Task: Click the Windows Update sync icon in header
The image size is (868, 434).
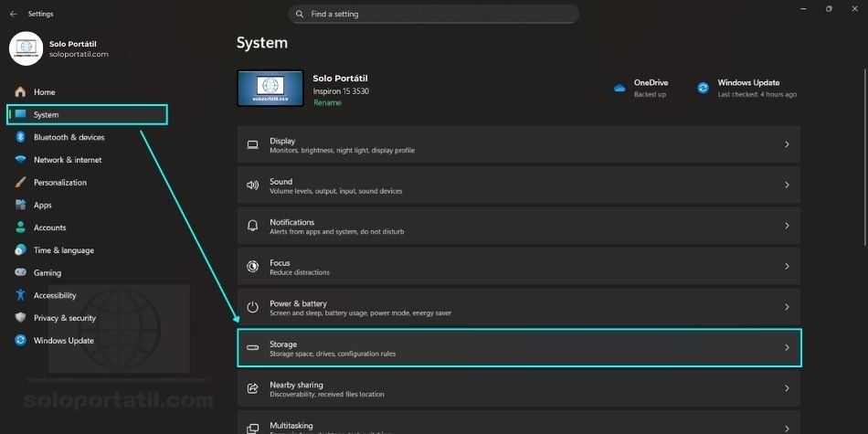Action: 703,88
